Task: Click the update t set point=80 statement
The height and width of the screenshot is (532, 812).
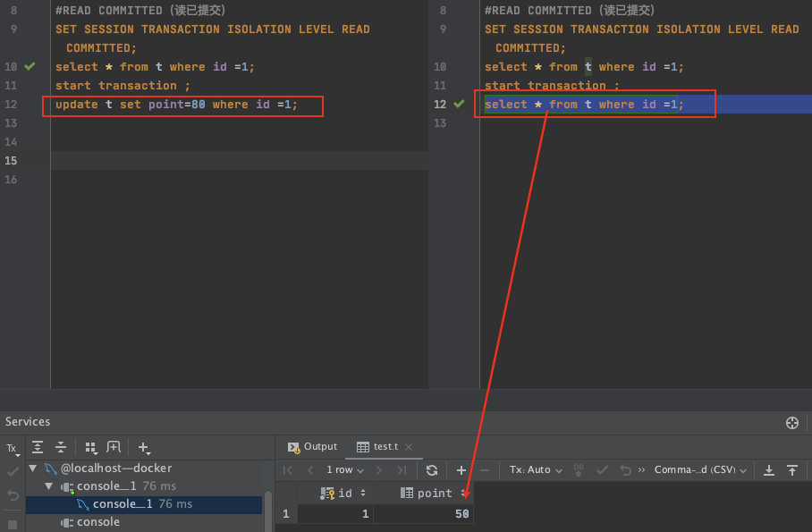Action: pyautogui.click(x=176, y=105)
